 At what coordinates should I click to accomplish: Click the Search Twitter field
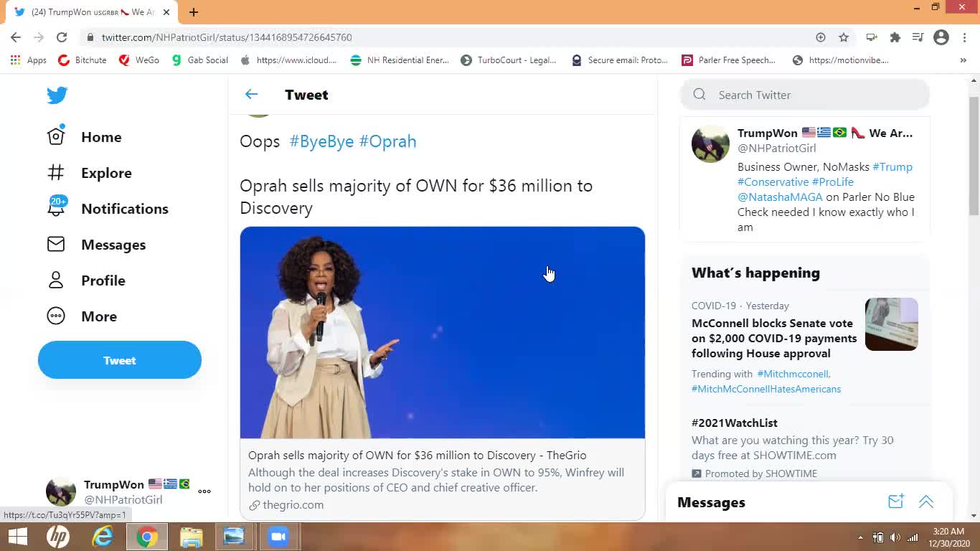[805, 95]
